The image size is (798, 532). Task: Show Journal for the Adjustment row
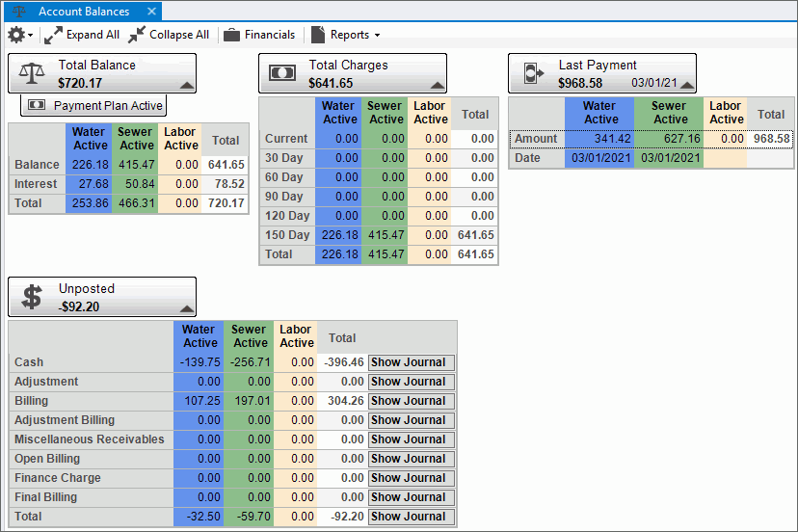[412, 382]
